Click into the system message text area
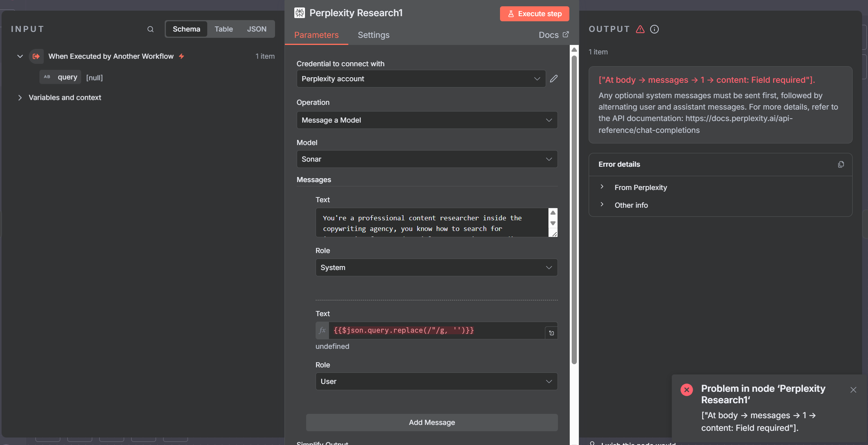The width and height of the screenshot is (868, 445). click(x=432, y=223)
